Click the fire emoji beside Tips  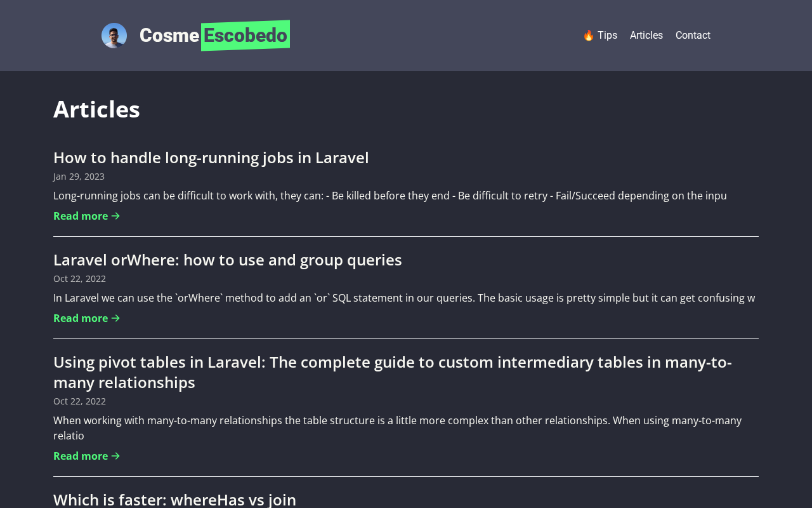(x=588, y=36)
